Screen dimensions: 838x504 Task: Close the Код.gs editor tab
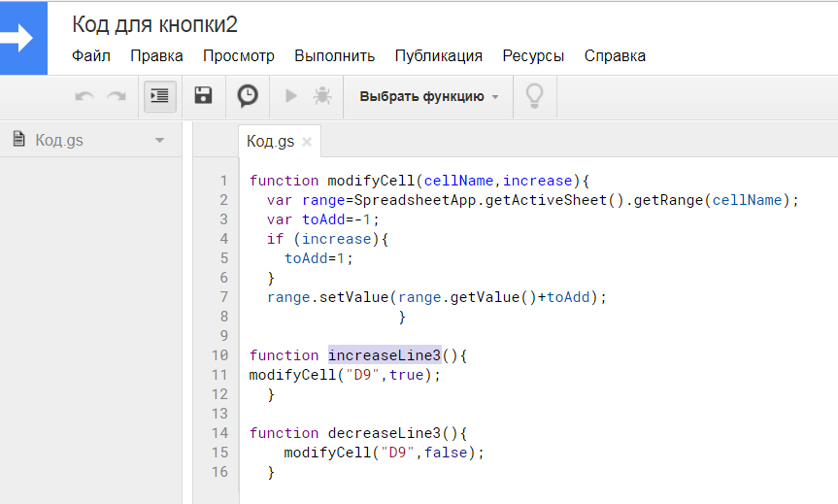tap(307, 142)
